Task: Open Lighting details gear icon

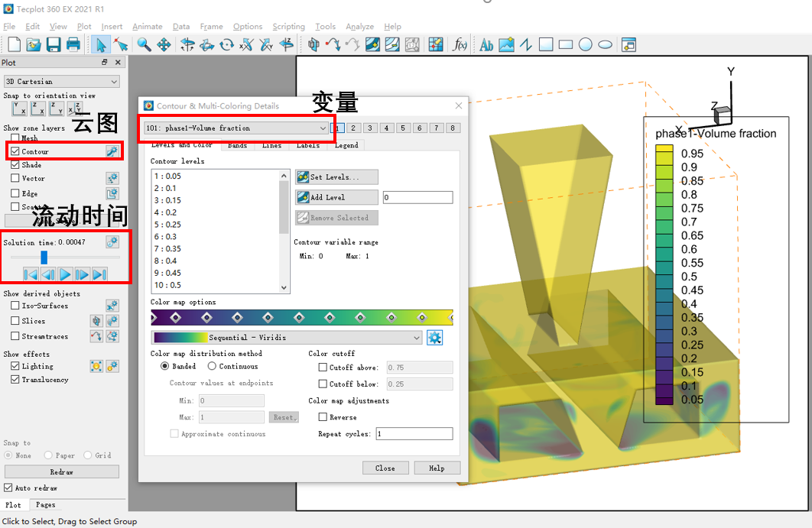Action: [112, 367]
